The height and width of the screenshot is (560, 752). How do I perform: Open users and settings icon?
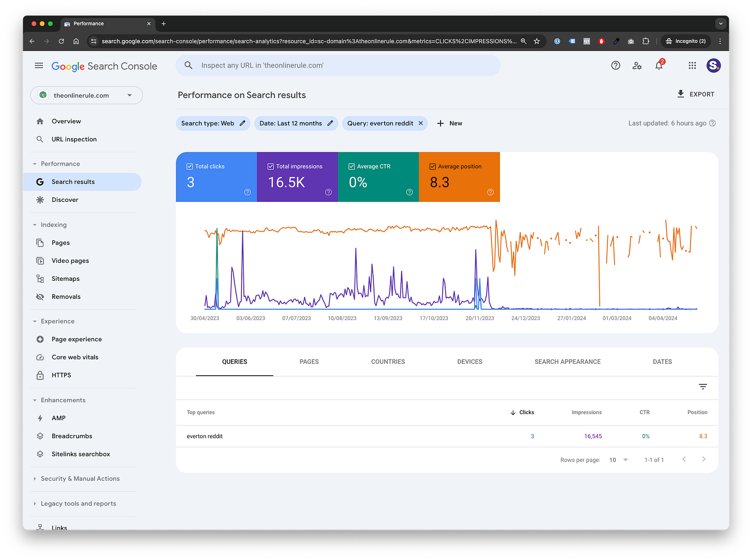coord(637,66)
